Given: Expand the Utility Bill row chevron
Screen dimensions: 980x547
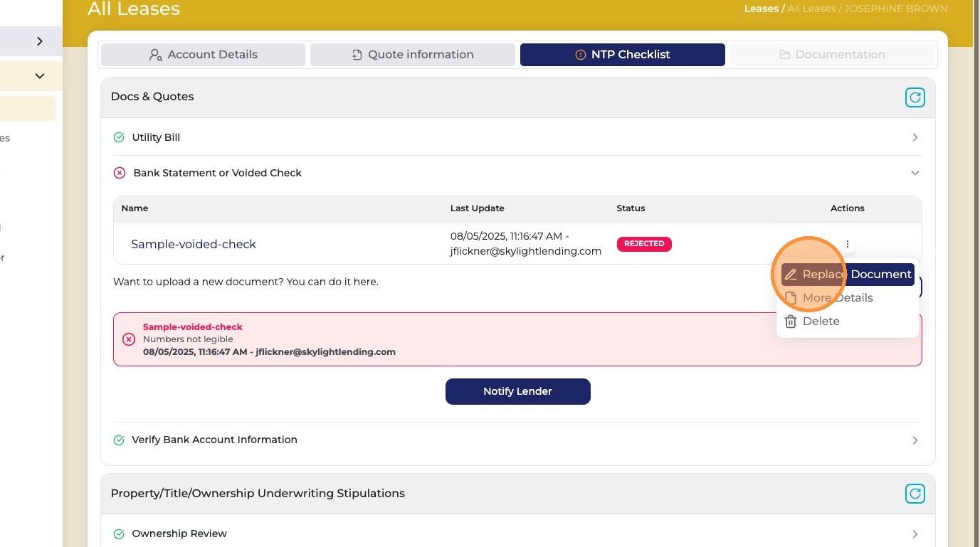Looking at the screenshot, I should 915,137.
